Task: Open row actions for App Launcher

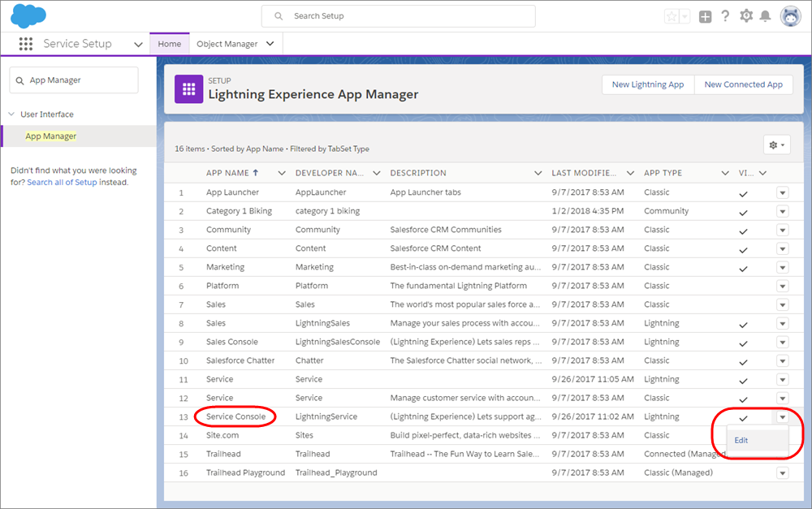Action: point(783,192)
